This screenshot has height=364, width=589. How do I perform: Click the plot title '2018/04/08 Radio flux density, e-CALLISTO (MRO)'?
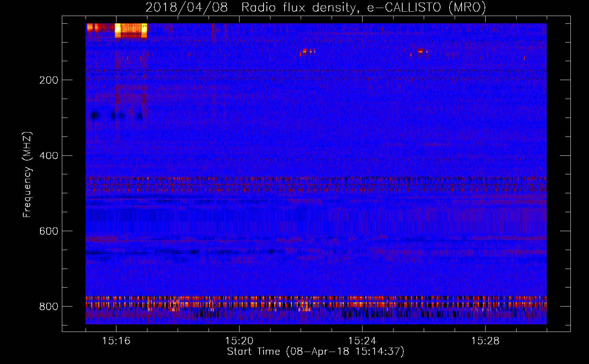coord(316,7)
